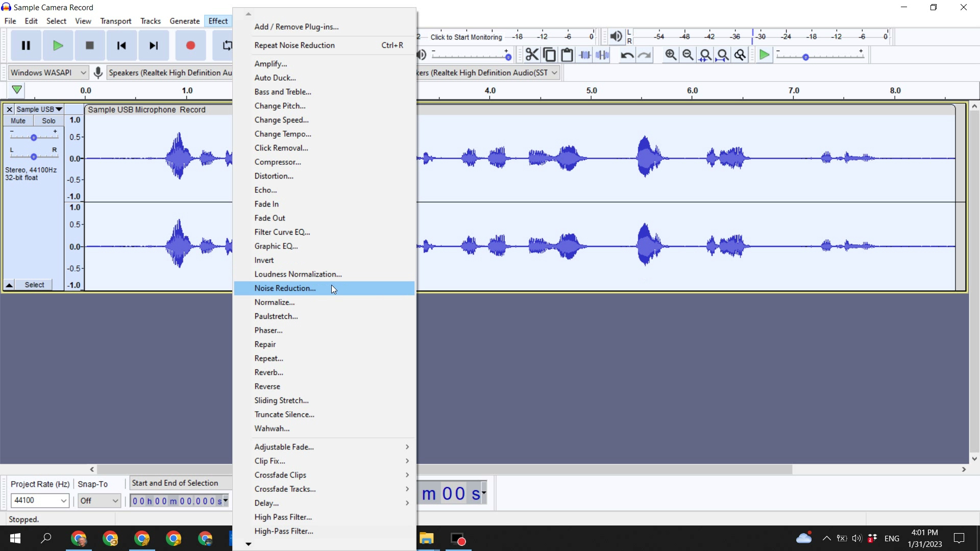Open audio position time format arrow

point(484,493)
